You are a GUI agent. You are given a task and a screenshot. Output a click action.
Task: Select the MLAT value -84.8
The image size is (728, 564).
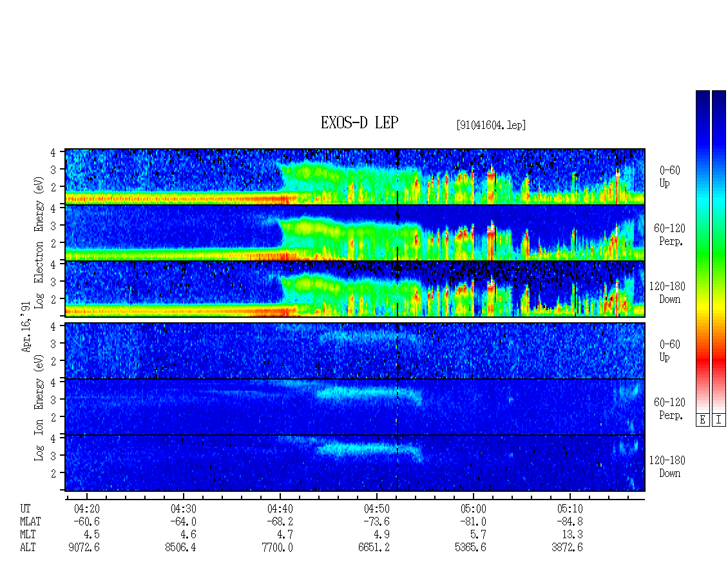coord(570,521)
